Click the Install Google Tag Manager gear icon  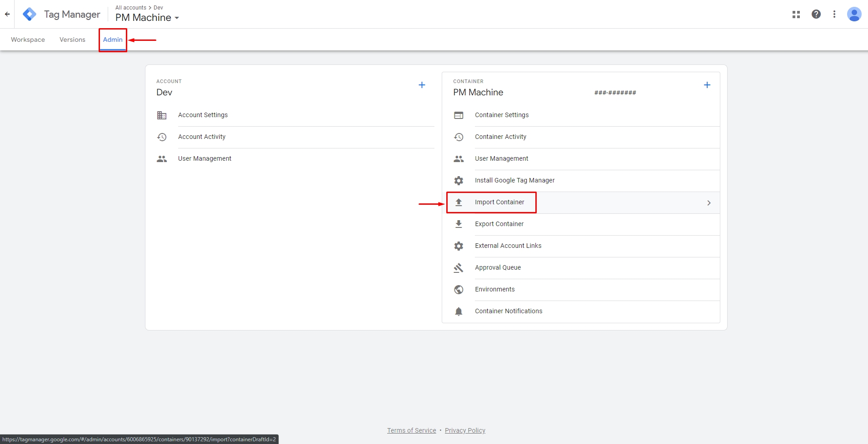459,181
